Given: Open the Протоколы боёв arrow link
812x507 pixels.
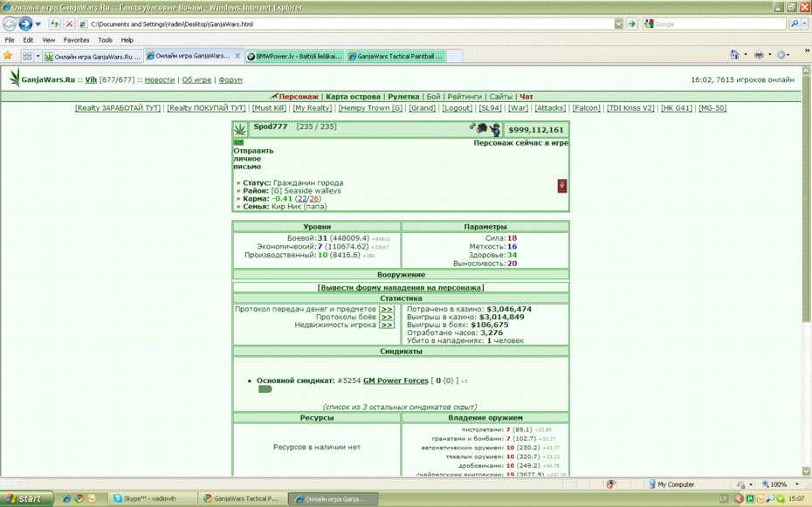Looking at the screenshot, I should pos(387,317).
